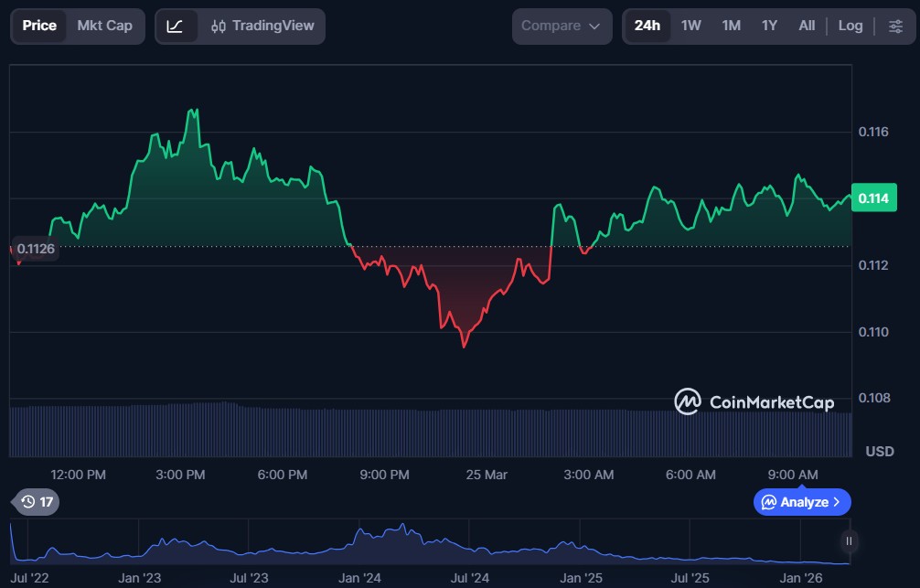Switch to line chart view icon

click(x=175, y=27)
